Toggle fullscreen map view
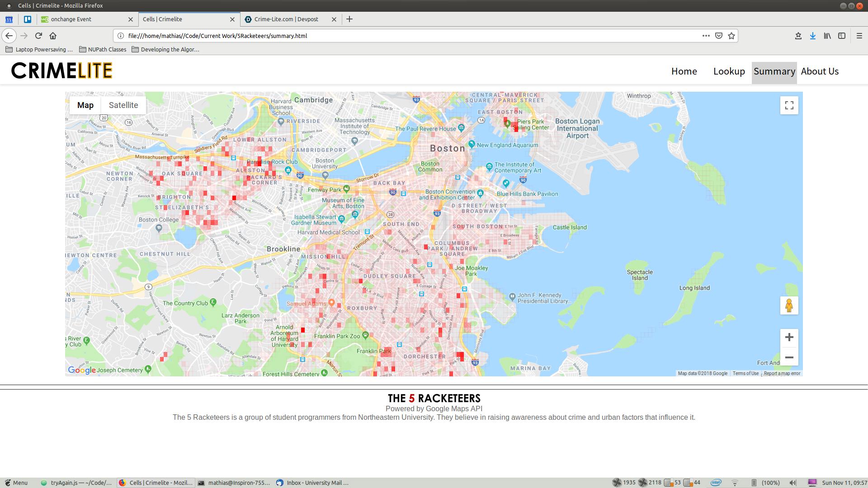 [789, 105]
